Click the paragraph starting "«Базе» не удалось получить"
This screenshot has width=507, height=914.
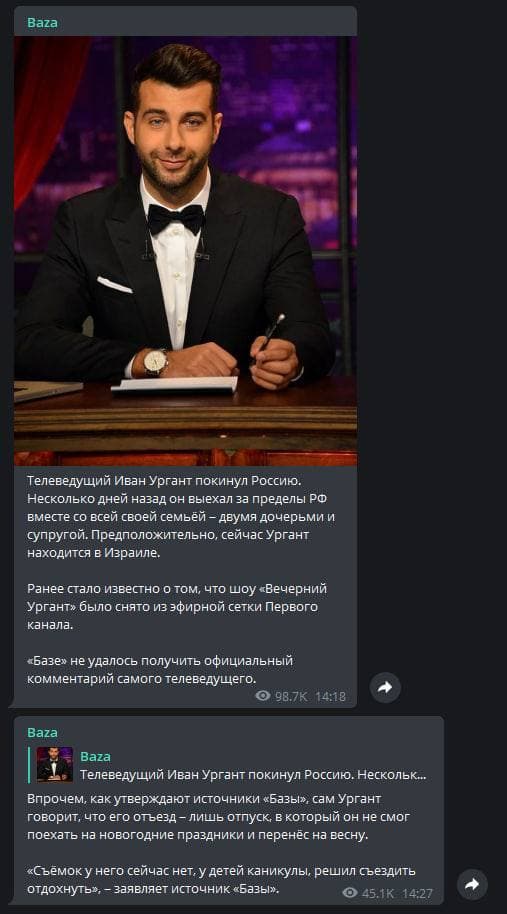160,669
